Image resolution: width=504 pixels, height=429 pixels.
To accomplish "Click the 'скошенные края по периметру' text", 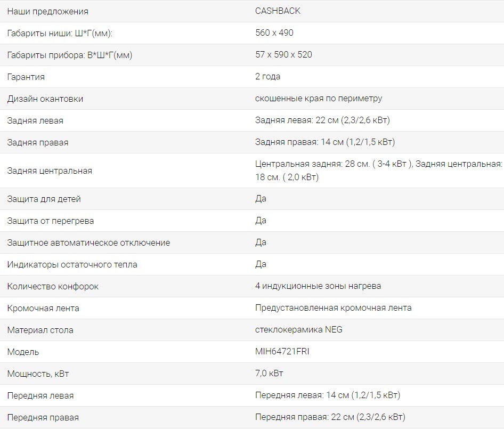I will click(x=318, y=99).
